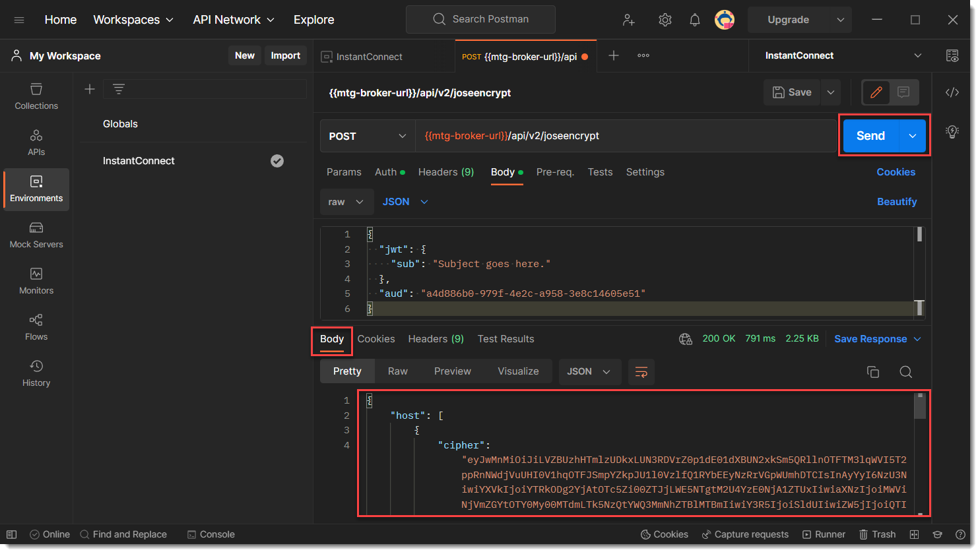Select the Raw response view

click(x=397, y=371)
